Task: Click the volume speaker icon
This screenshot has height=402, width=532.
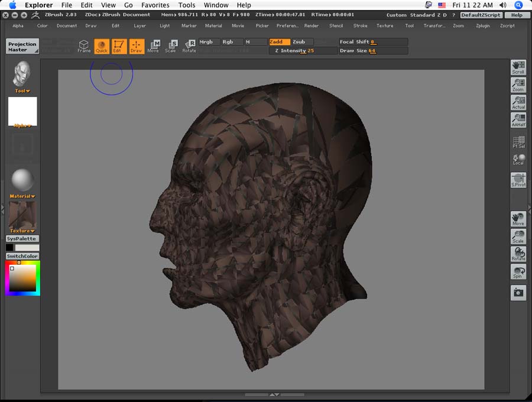Action: [503, 5]
